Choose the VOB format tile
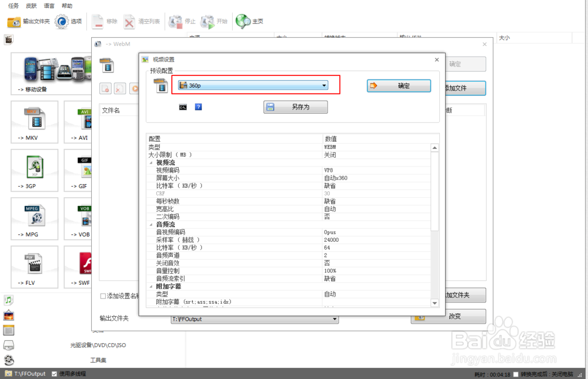 [78, 219]
